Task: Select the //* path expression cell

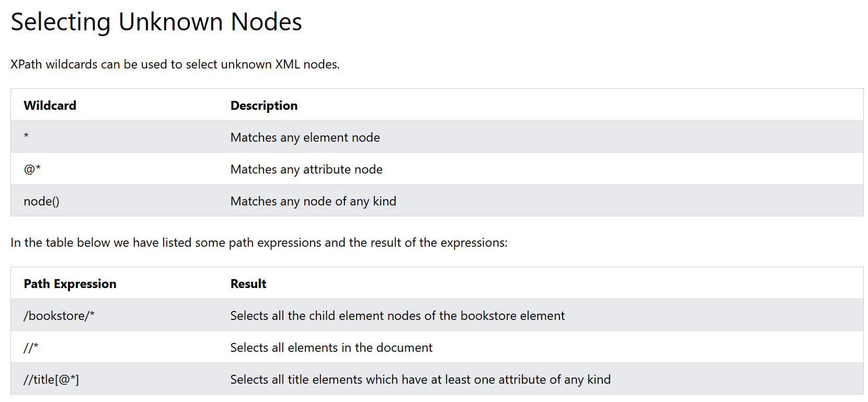Action: coord(31,348)
